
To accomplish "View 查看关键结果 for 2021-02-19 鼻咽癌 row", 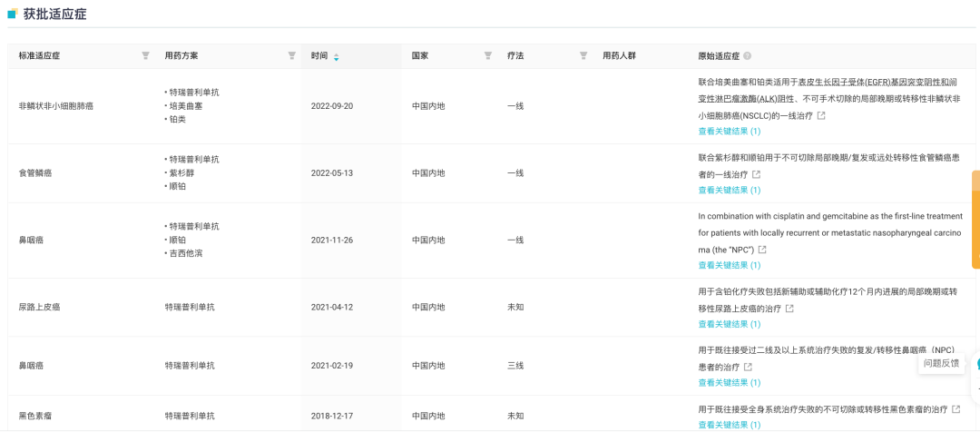I will point(730,383).
